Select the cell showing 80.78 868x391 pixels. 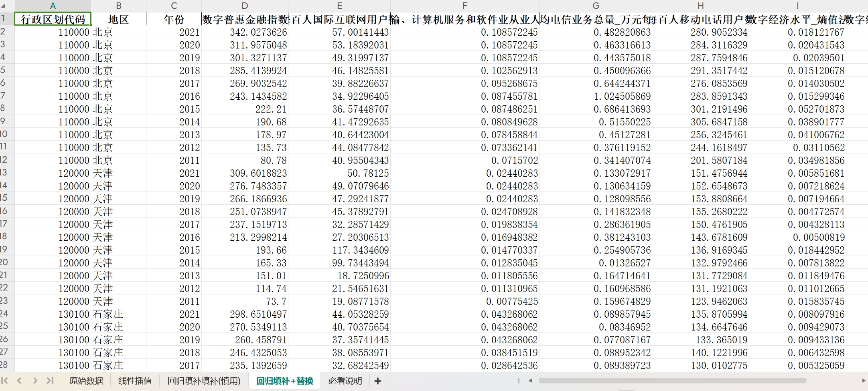(x=245, y=160)
